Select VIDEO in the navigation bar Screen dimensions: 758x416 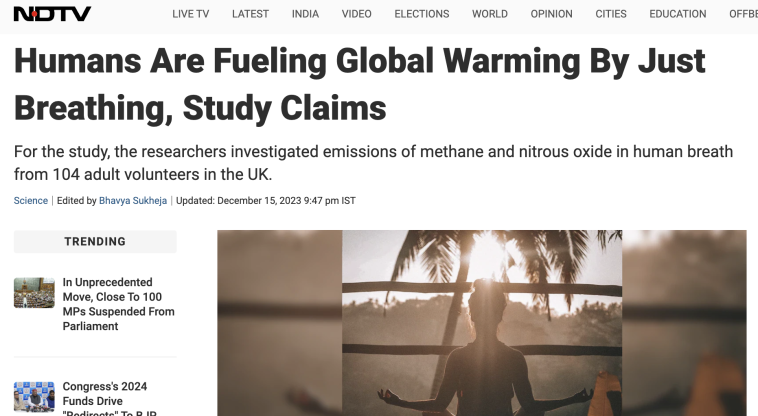pos(356,14)
